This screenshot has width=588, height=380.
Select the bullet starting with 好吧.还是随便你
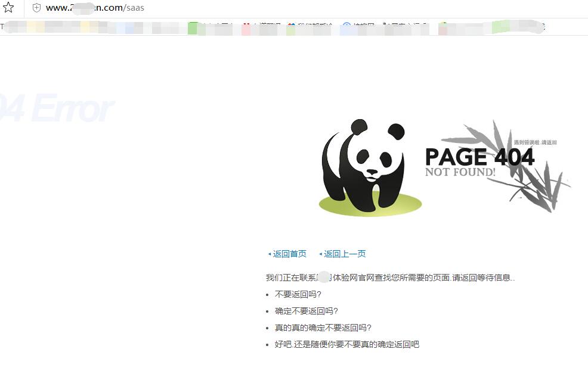pos(347,344)
